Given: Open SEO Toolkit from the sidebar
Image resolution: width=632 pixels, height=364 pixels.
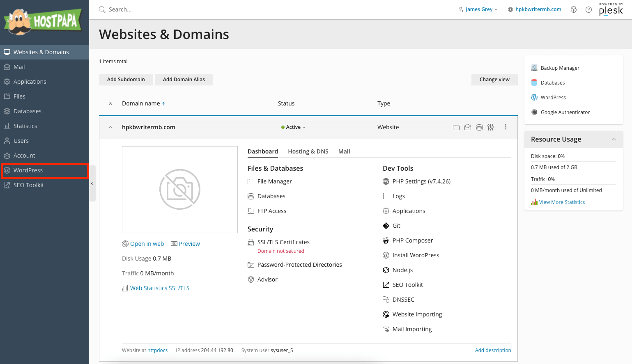Looking at the screenshot, I should coord(29,185).
